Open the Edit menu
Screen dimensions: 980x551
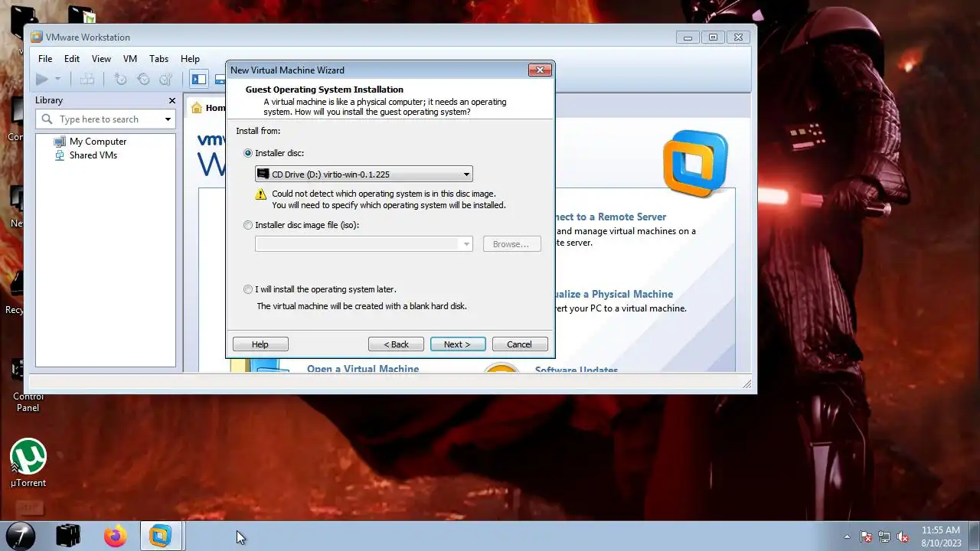tap(72, 59)
